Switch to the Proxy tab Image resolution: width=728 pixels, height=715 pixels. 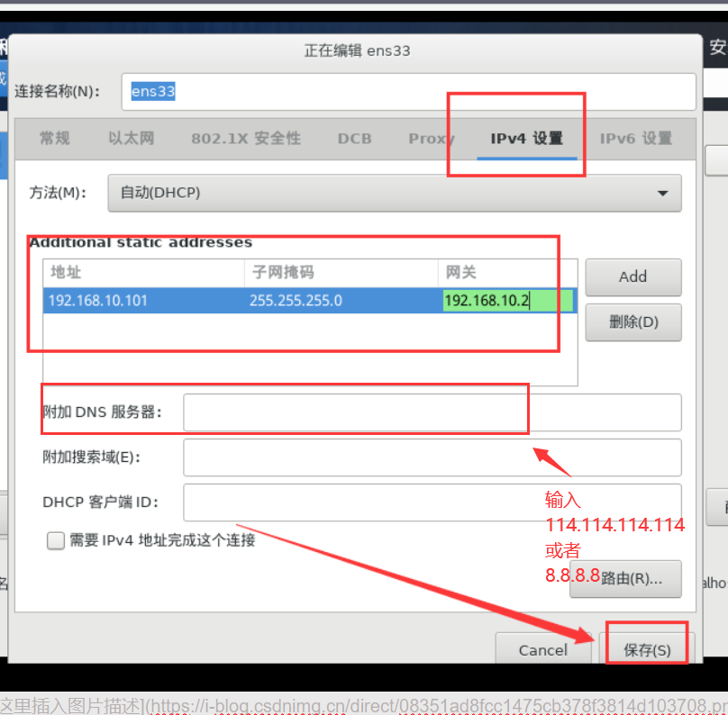[432, 139]
